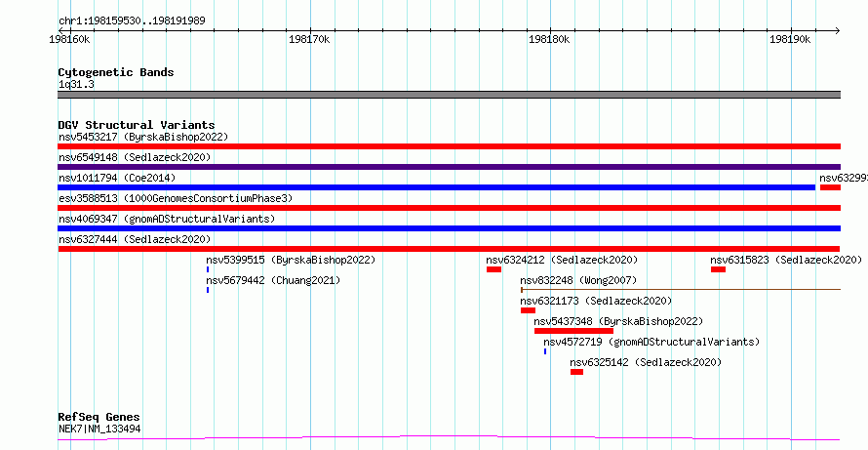Viewport: 868px width, 450px height.
Task: Click the NEK7 magenta gene line
Action: [x=449, y=438]
